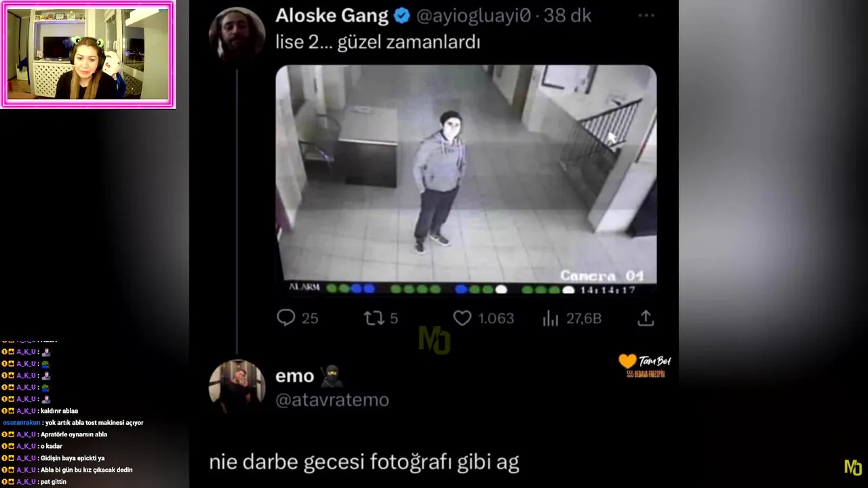Click the share upload icon
The height and width of the screenshot is (488, 868).
coord(646,318)
